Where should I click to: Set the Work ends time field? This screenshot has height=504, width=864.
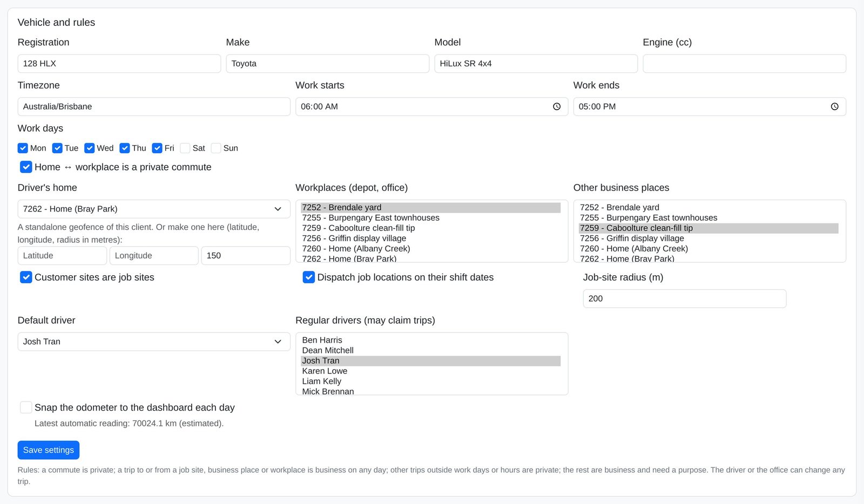(x=710, y=107)
